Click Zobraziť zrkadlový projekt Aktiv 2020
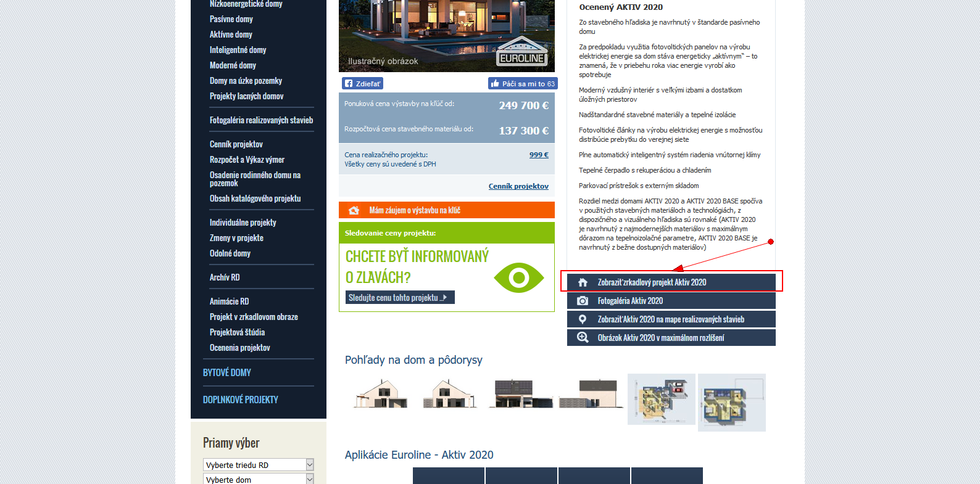Viewport: 980px width, 484px height. [x=671, y=282]
